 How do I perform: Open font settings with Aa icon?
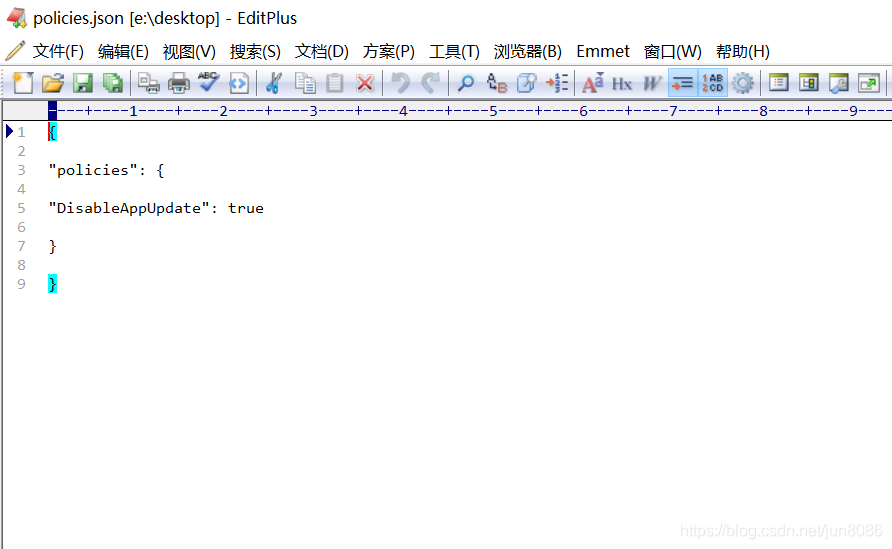coord(592,83)
